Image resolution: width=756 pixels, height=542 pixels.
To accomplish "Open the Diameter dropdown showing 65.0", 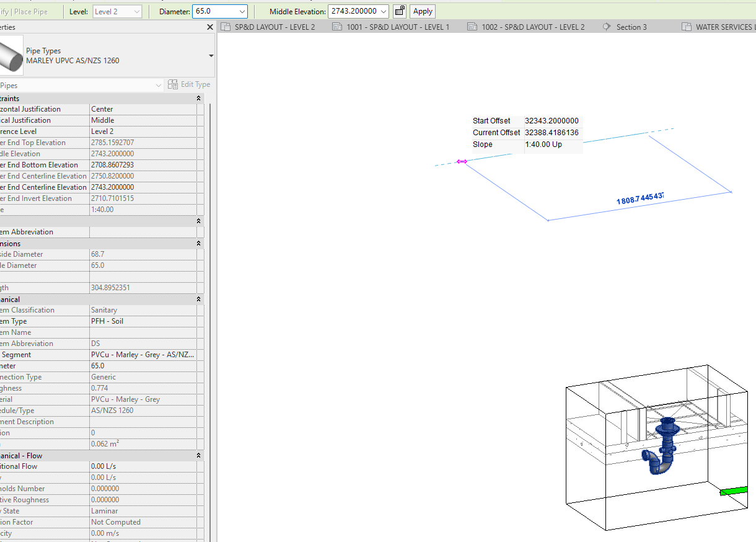I will (220, 11).
